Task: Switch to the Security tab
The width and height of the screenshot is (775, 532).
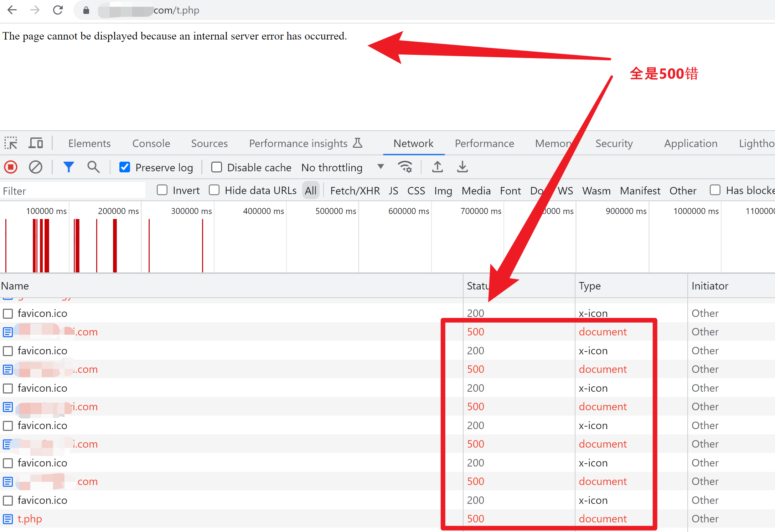Action: 614,144
